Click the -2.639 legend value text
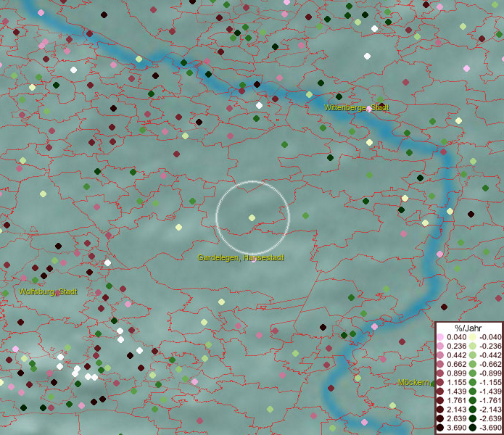The image size is (504, 435). coord(490,418)
